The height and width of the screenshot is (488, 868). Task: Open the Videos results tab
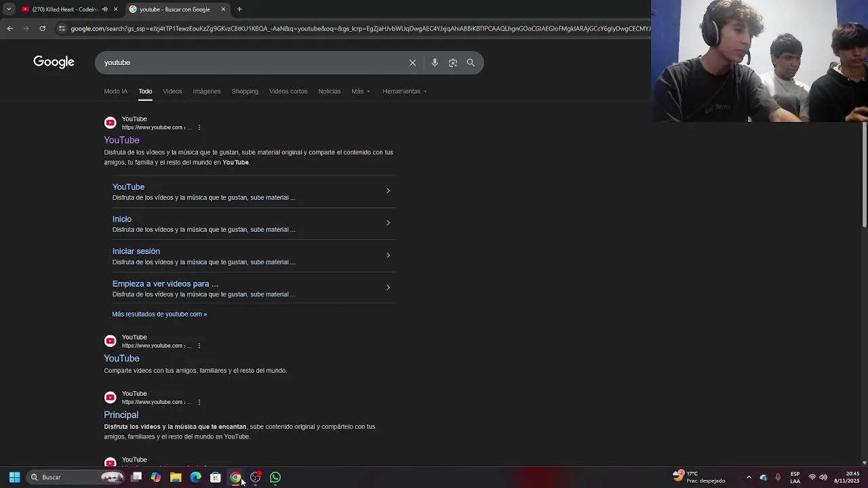[x=172, y=91]
